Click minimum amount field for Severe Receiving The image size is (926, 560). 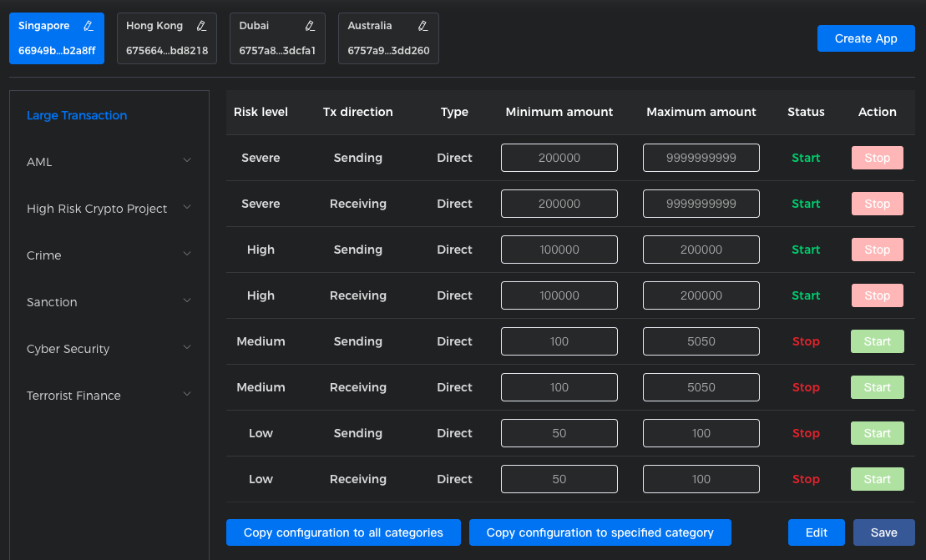[x=559, y=204]
